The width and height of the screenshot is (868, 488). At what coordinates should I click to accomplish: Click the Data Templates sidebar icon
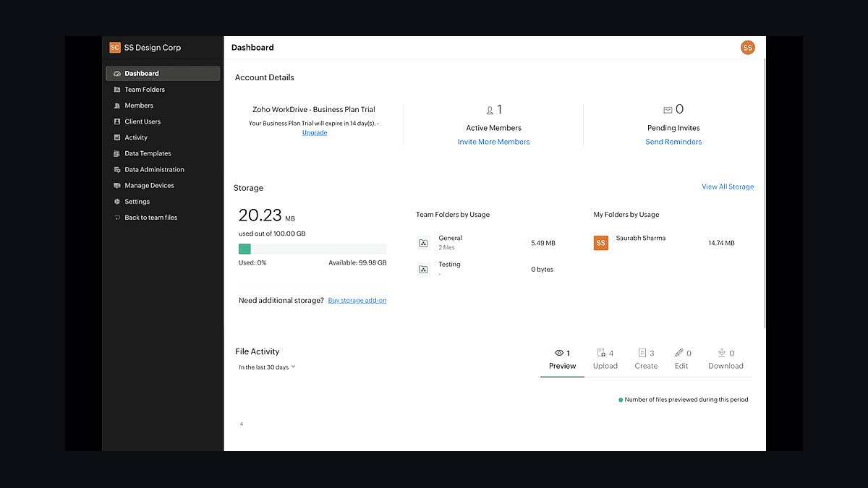click(117, 153)
